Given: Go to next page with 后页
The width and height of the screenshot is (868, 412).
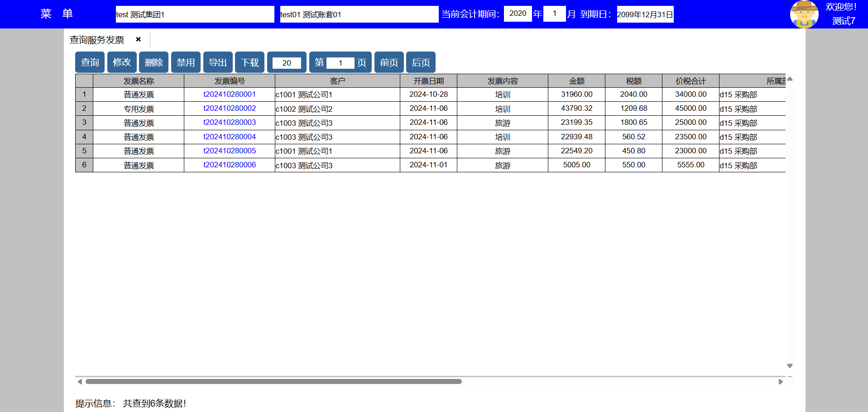Looking at the screenshot, I should point(421,62).
